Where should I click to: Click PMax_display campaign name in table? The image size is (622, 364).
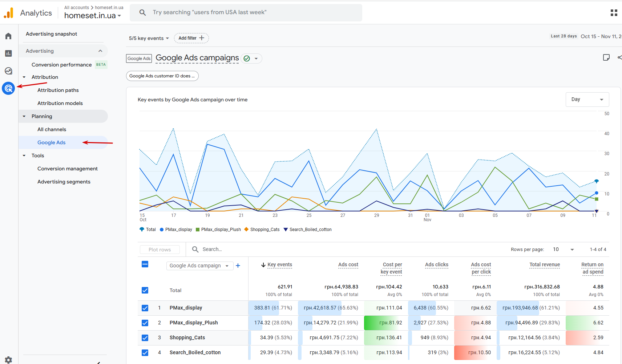186,308
